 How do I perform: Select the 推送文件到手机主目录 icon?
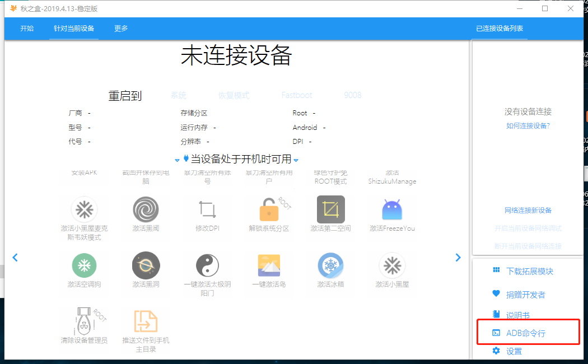coord(146,321)
